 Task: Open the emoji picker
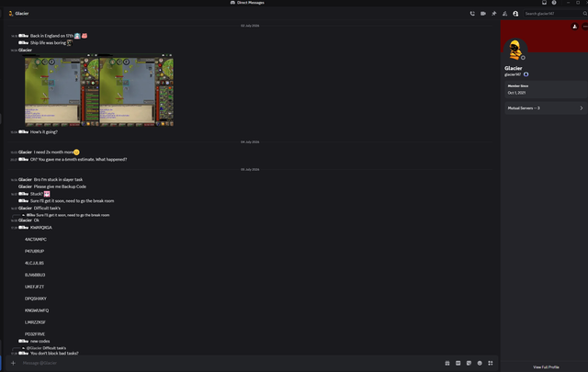click(x=480, y=363)
